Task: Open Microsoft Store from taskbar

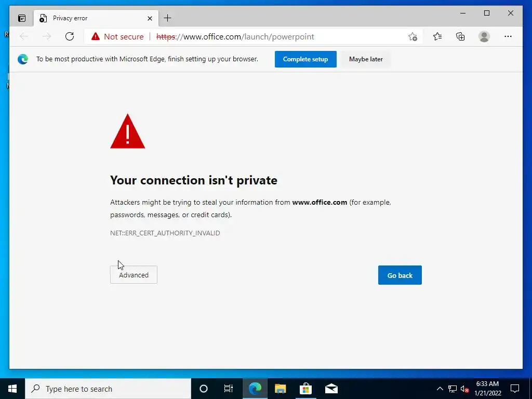Action: tap(305, 389)
